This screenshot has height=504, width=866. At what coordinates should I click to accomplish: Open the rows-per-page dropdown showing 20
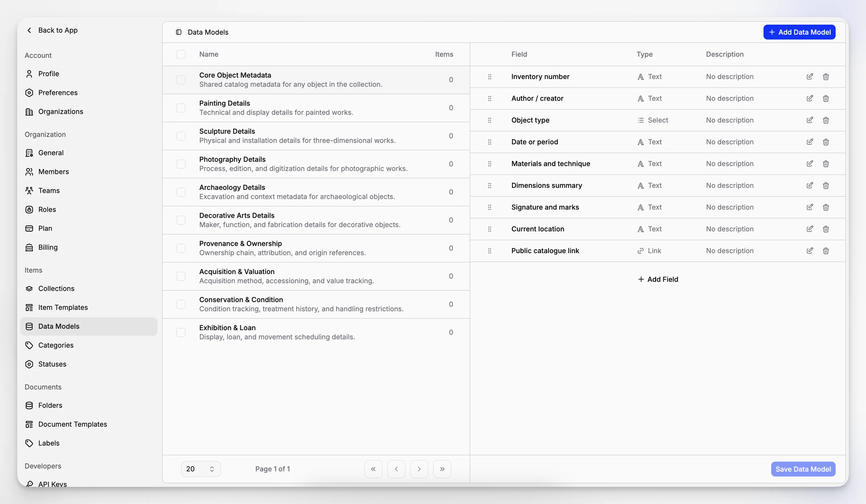pyautogui.click(x=201, y=469)
